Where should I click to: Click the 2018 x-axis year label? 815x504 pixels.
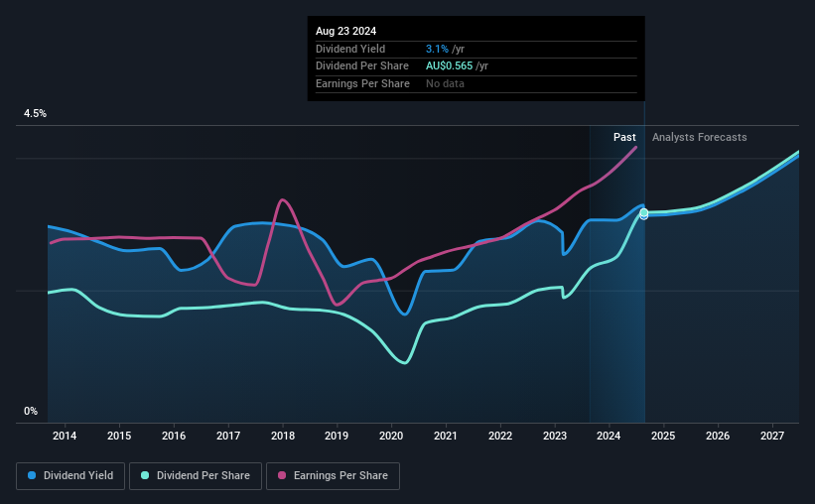tap(283, 436)
